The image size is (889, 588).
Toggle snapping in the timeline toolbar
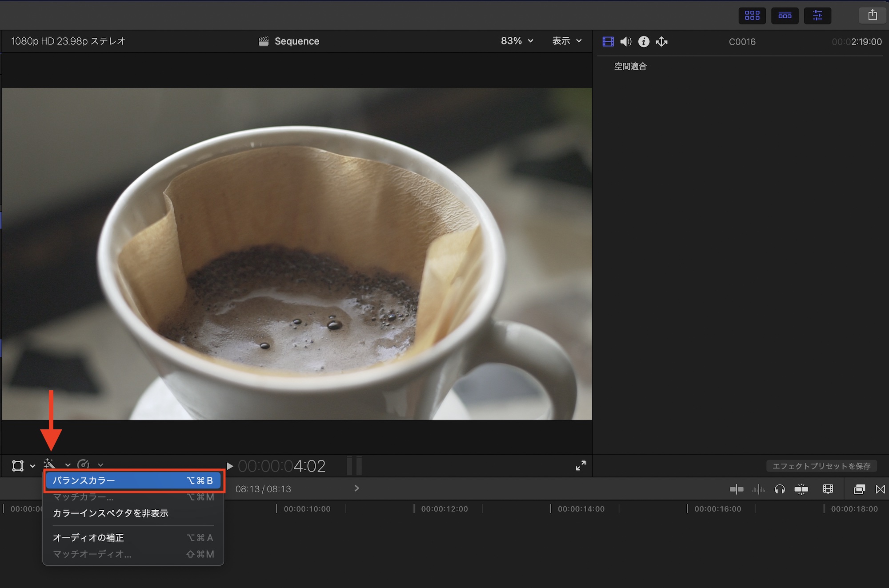pos(802,489)
